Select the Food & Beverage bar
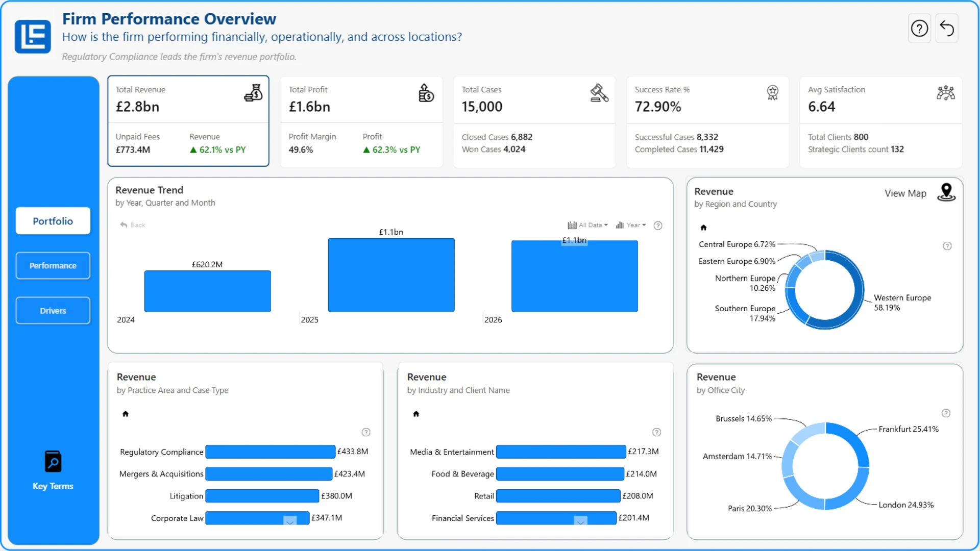Viewport: 980px width, 551px height. click(560, 474)
